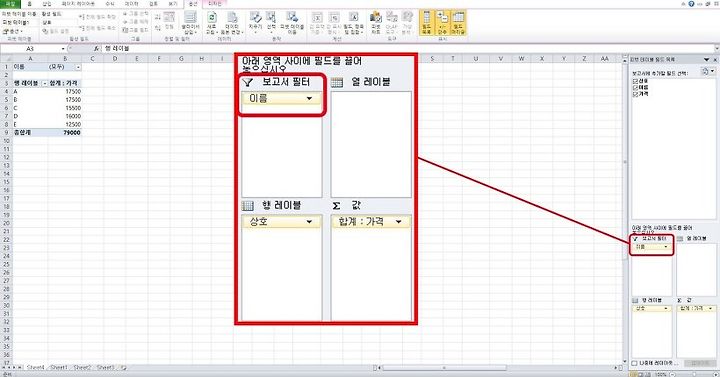Switch to the Design (디자인) ribbon tab
This screenshot has height=377, width=720.
[214, 4]
